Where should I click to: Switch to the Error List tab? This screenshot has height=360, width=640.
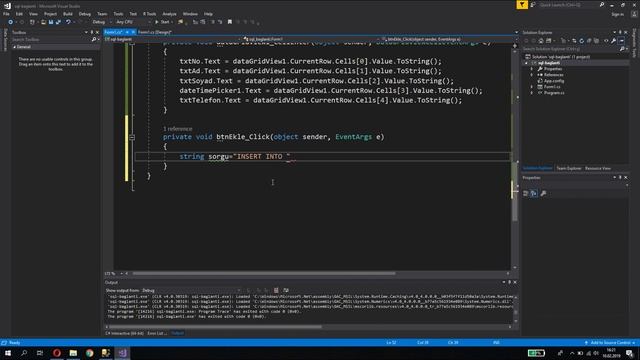click(157, 333)
